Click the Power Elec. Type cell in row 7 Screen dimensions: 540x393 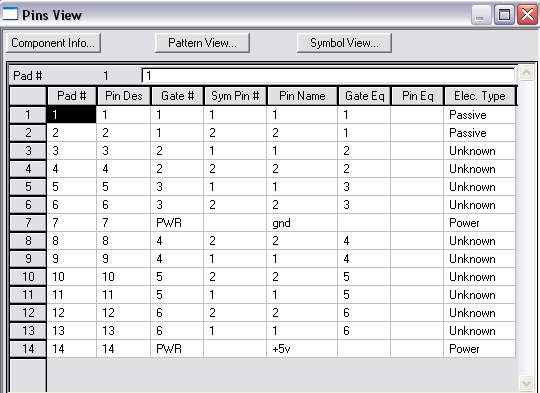coord(480,223)
